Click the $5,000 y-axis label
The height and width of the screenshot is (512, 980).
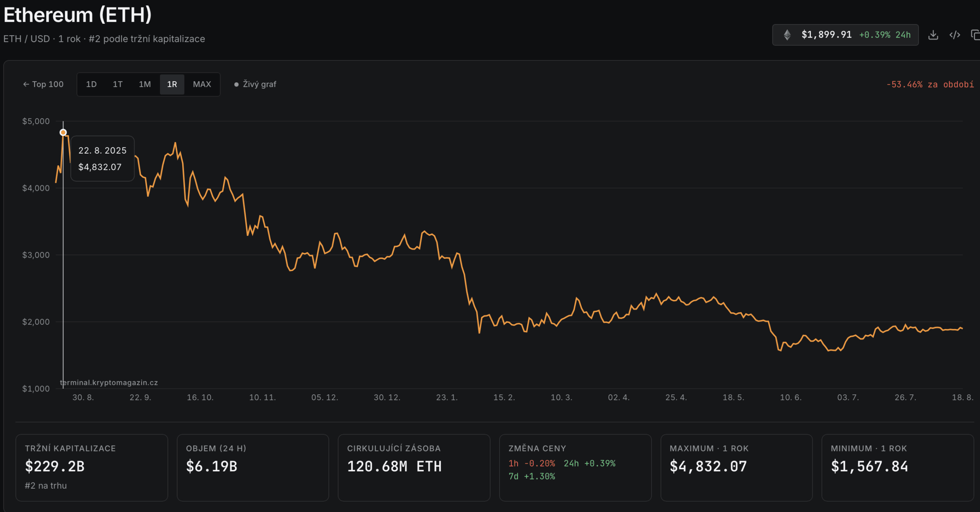coord(36,121)
